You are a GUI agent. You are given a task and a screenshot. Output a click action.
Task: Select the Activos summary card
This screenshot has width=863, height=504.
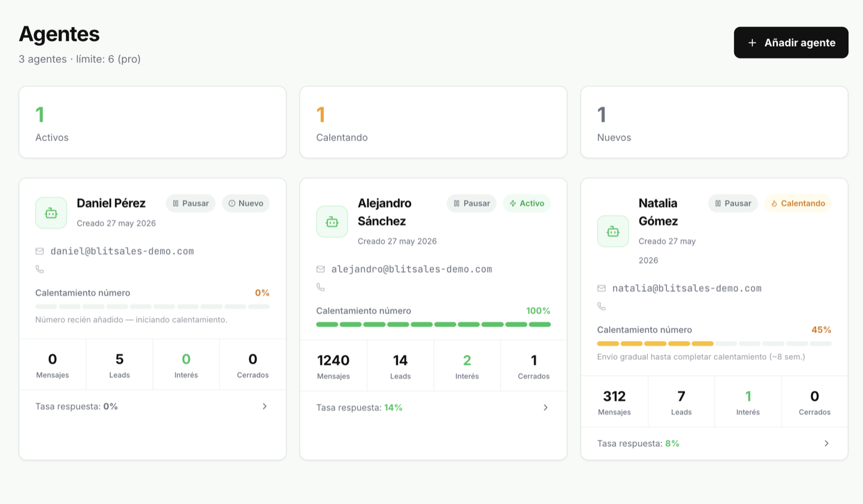(x=152, y=122)
